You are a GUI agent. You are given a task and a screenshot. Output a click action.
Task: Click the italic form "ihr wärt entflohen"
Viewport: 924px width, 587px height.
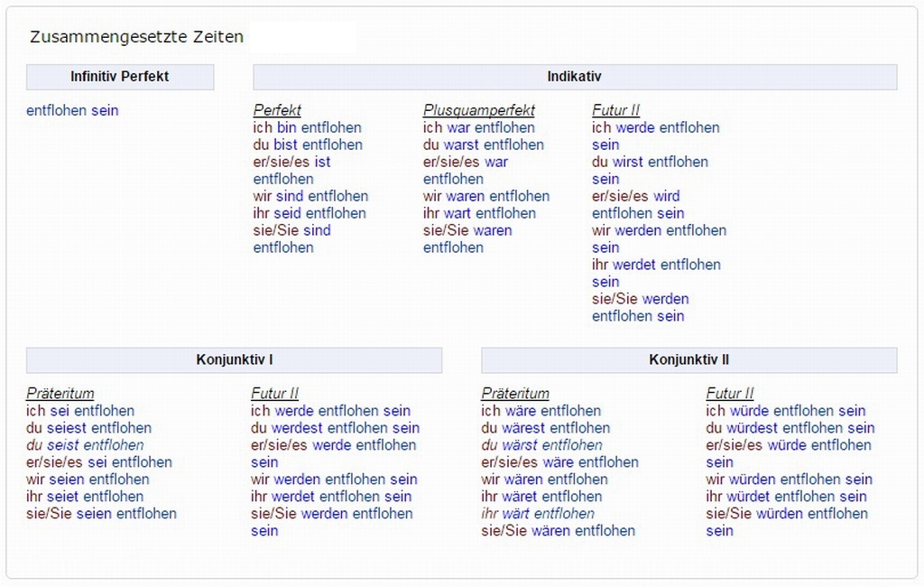click(x=538, y=514)
